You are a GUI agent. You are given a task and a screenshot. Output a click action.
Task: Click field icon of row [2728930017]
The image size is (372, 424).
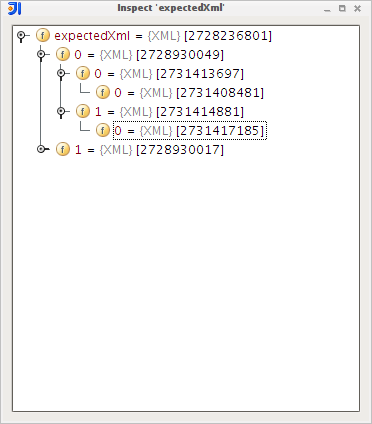coord(63,149)
